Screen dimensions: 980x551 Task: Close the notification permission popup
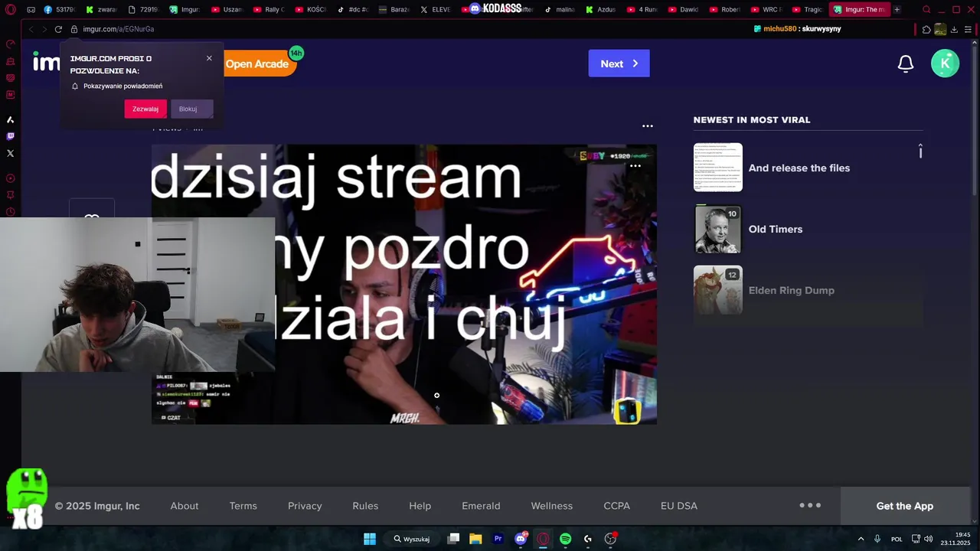tap(209, 58)
